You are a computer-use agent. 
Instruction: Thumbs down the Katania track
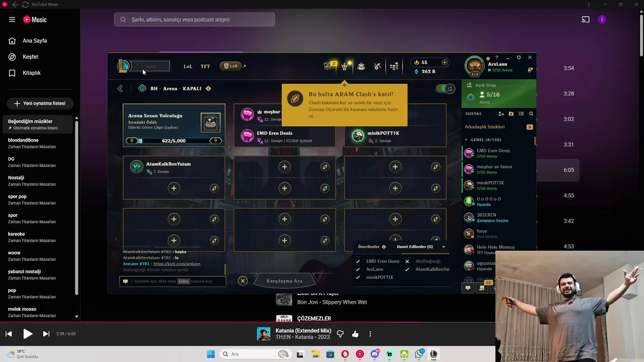[340, 334]
